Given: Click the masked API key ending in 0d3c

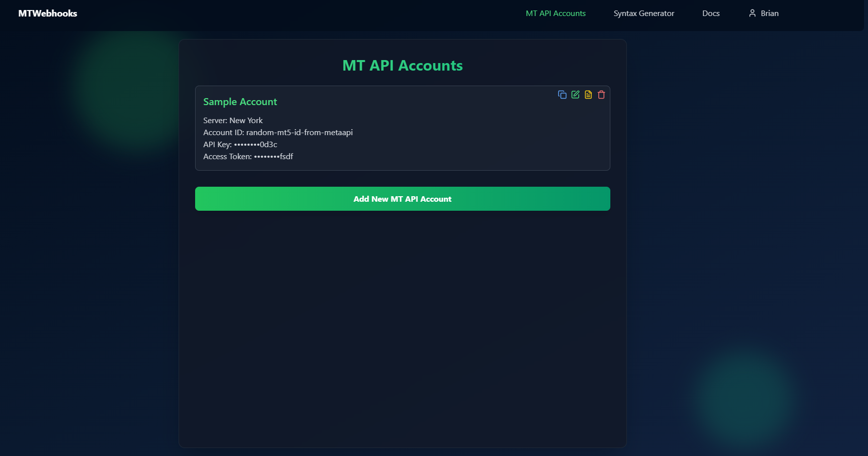Looking at the screenshot, I should point(256,145).
